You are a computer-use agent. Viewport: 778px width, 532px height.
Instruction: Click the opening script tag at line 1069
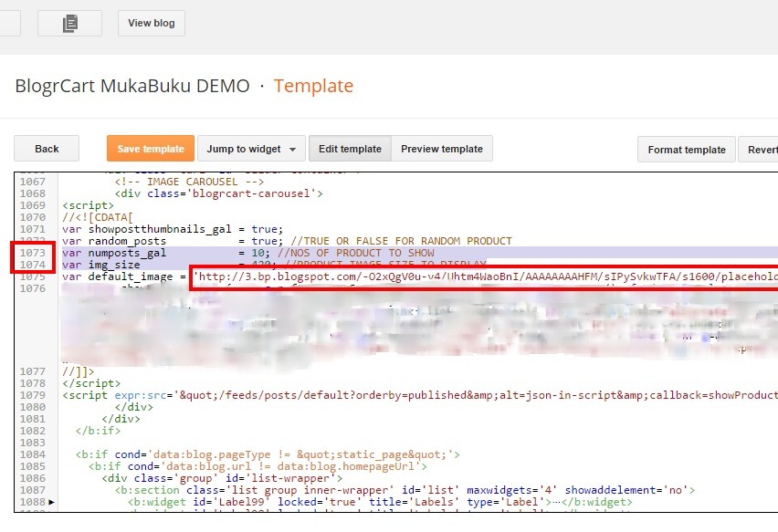click(89, 205)
